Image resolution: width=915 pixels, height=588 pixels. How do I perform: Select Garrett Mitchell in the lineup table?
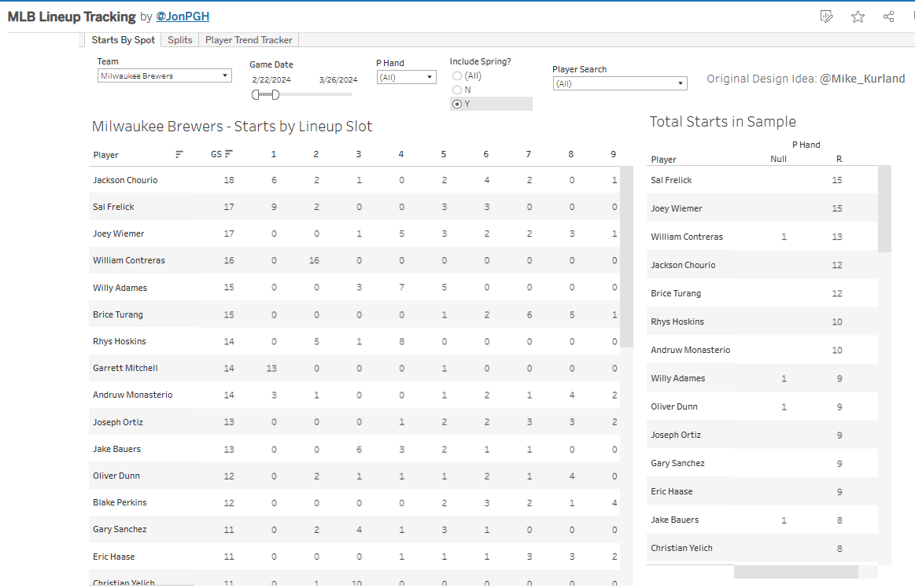(x=125, y=368)
